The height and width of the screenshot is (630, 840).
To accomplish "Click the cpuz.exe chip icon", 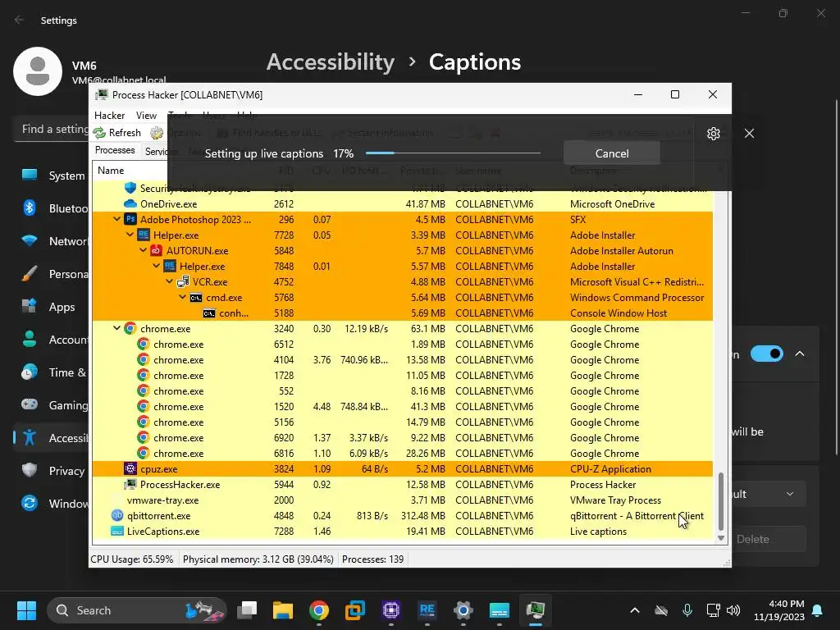I will click(x=130, y=468).
